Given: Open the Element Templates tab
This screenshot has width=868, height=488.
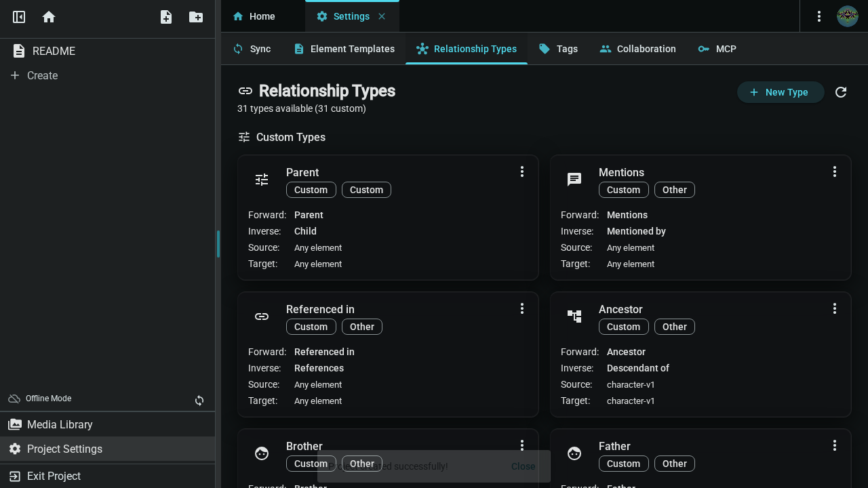Looking at the screenshot, I should coord(344,49).
